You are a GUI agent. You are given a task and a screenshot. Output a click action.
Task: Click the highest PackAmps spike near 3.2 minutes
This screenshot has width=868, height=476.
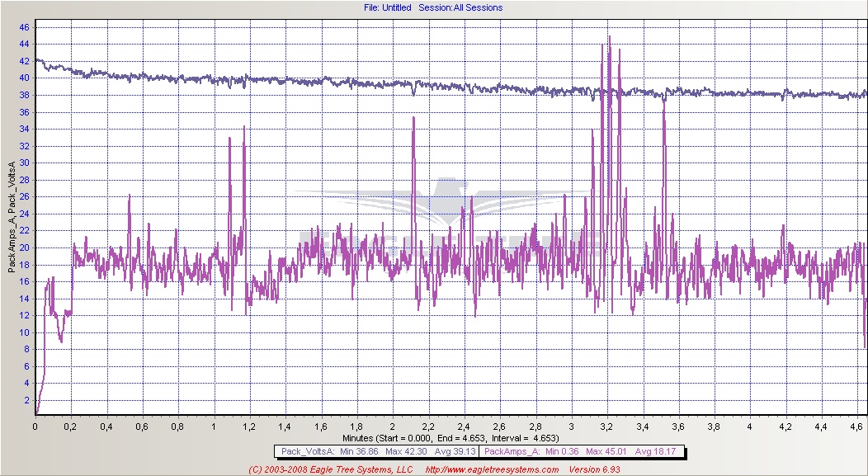[609, 37]
